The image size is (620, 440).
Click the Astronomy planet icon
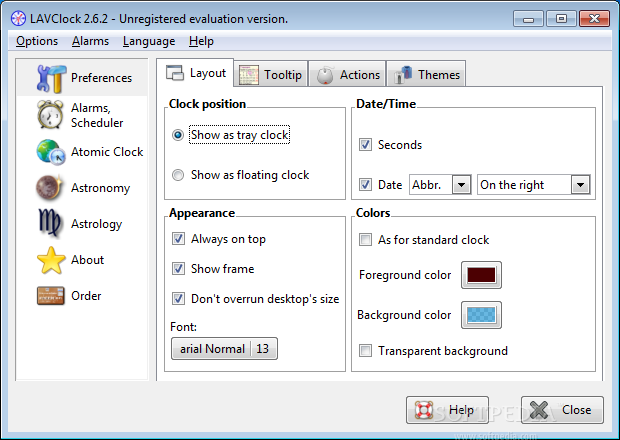pyautogui.click(x=49, y=187)
